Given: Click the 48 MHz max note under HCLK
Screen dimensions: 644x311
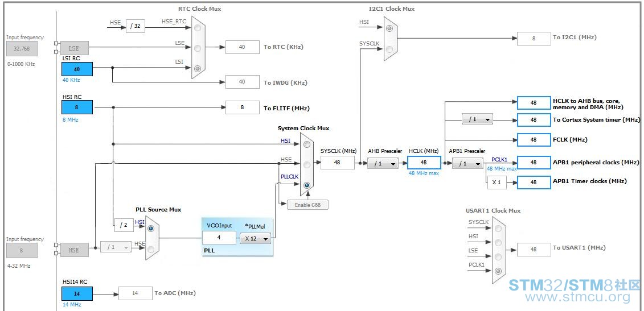Looking at the screenshot, I should [x=424, y=173].
